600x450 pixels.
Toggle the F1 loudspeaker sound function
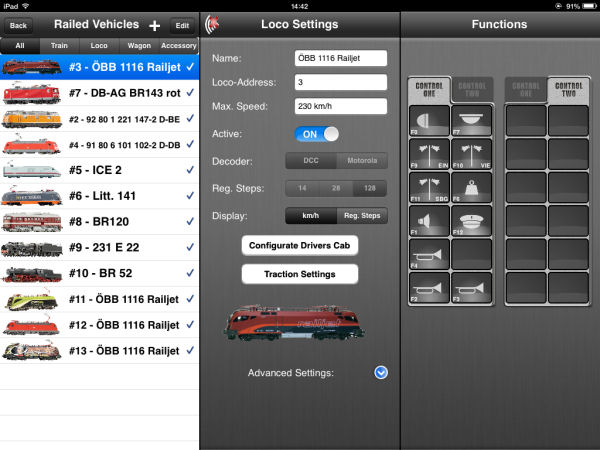tap(429, 221)
